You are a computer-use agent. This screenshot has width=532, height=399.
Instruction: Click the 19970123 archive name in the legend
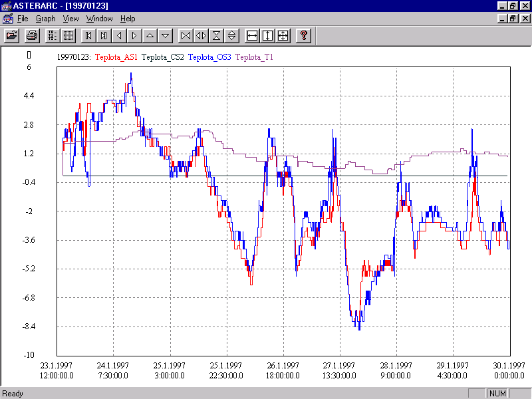tap(74, 57)
